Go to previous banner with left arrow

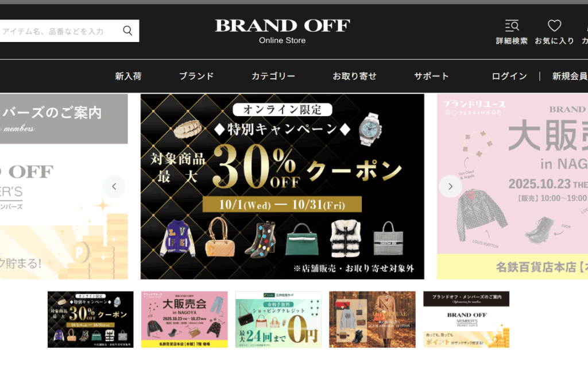(114, 186)
